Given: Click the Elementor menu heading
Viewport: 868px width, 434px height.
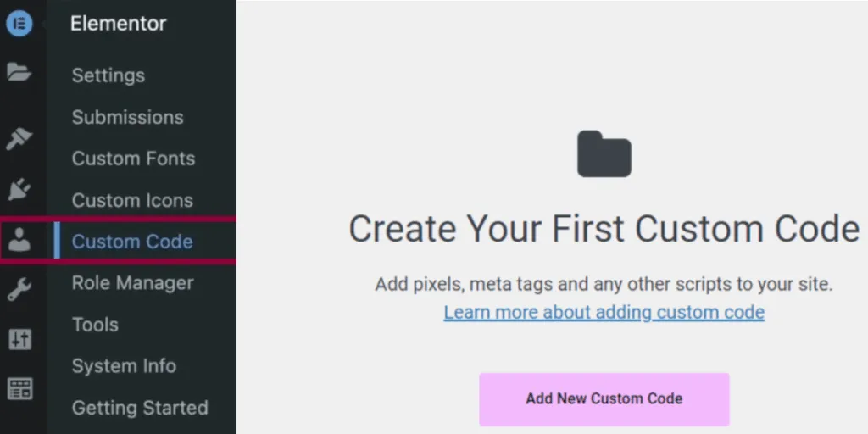Looking at the screenshot, I should (x=118, y=24).
